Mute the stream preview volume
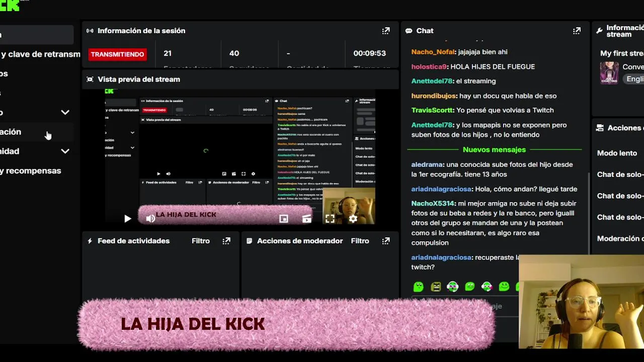The height and width of the screenshot is (362, 644). [x=150, y=218]
